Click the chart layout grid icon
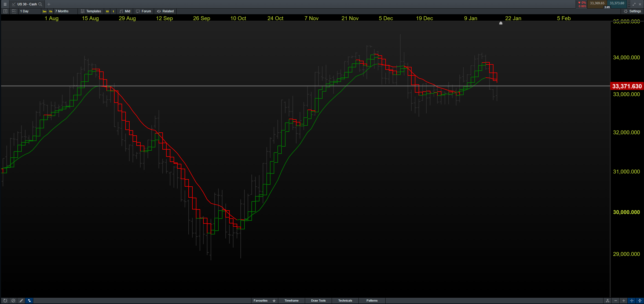This screenshot has height=304, width=644. (x=14, y=11)
